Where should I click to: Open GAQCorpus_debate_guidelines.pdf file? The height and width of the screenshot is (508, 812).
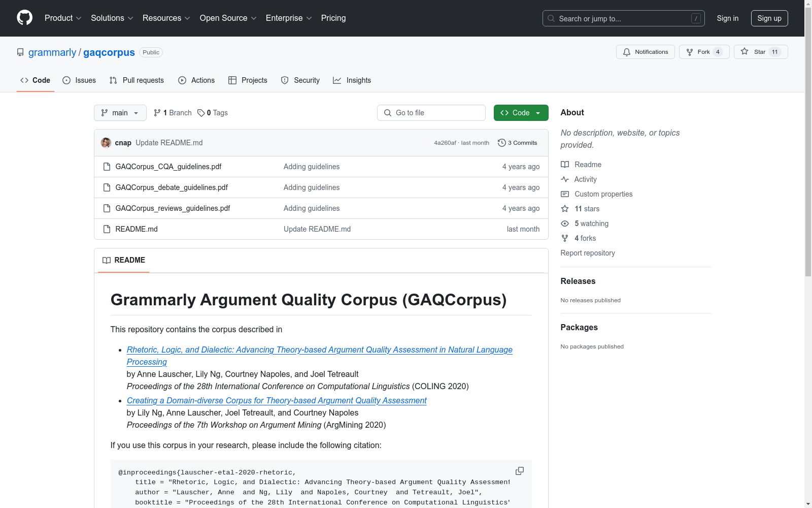172,187
